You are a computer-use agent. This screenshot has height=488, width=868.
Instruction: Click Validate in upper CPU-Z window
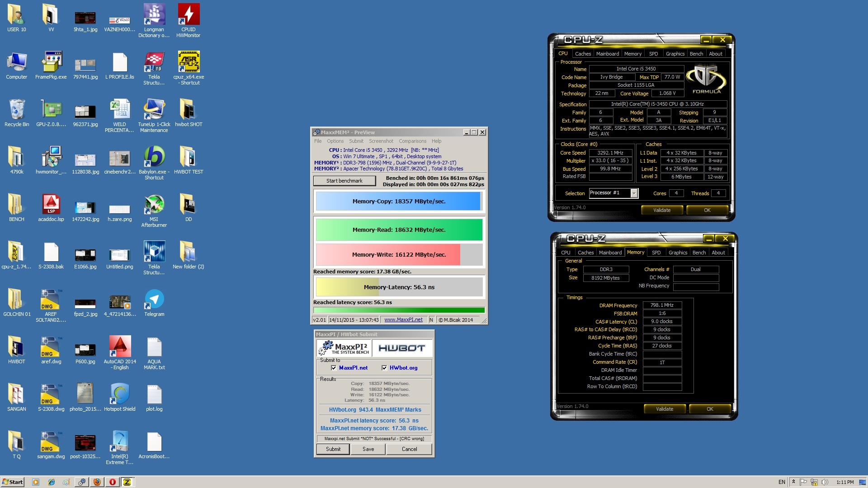pyautogui.click(x=662, y=210)
